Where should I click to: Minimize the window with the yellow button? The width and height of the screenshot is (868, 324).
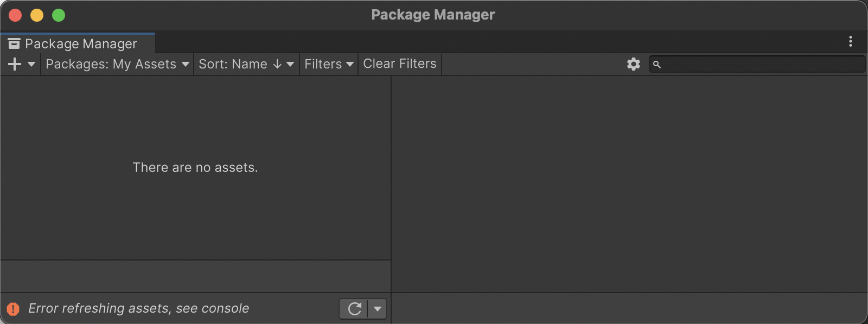click(x=37, y=15)
